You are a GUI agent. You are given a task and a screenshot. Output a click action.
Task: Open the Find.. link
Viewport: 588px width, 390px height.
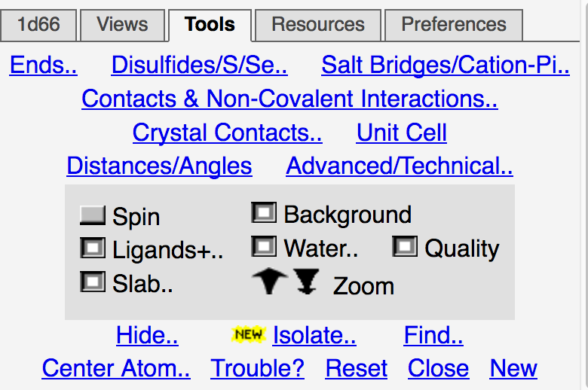coord(433,335)
